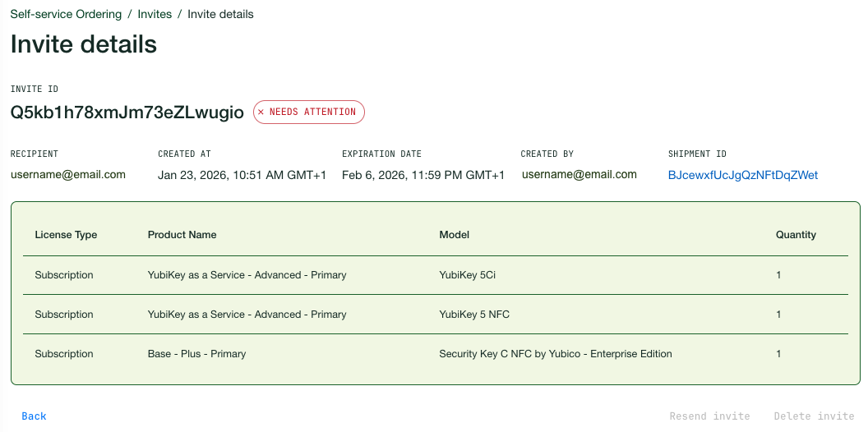The image size is (868, 432).
Task: Go to the Invites breadcrumb
Action: point(155,14)
